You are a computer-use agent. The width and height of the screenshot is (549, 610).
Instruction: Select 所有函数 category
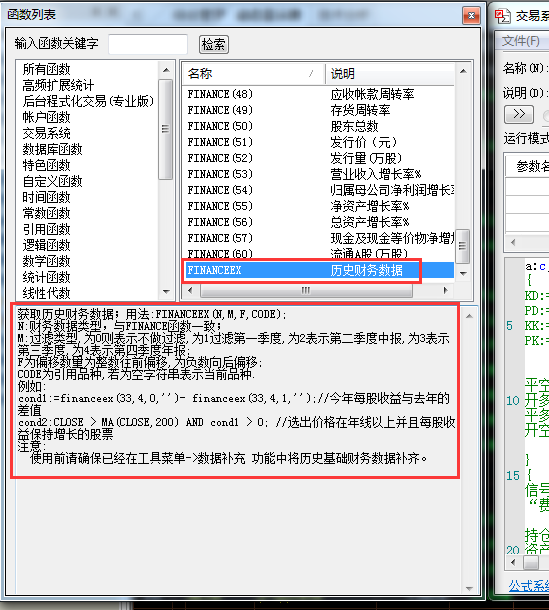pos(46,69)
